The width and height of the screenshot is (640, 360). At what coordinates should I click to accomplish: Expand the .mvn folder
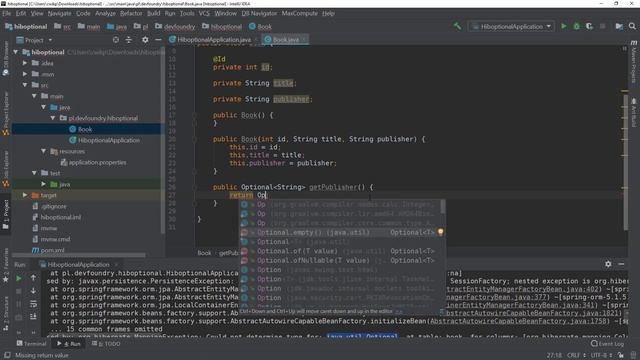tap(25, 74)
